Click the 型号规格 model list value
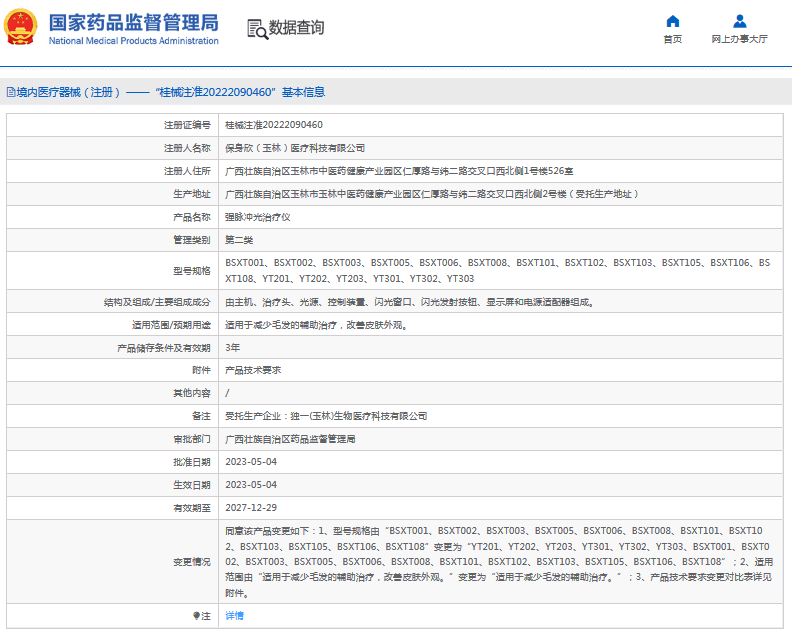 pyautogui.click(x=498, y=271)
